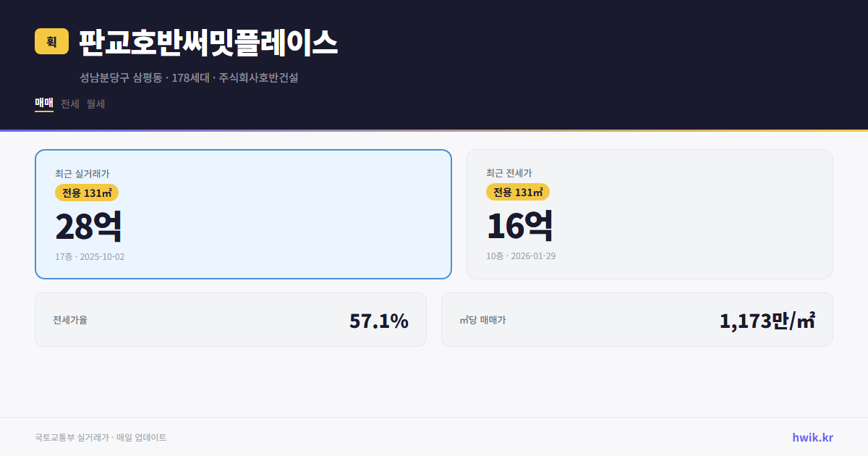Switch to the 전세 tab
Image resolution: width=868 pixels, height=456 pixels.
click(x=70, y=104)
